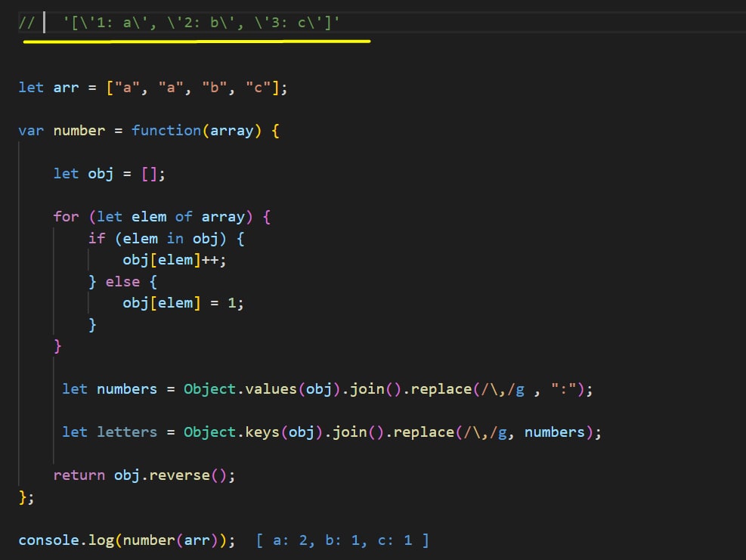Click 'Object.values(obj)' in the numbers line
This screenshot has width=746, height=560.
coord(262,389)
